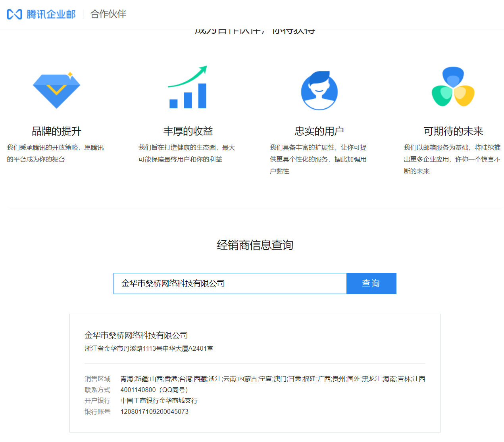
Task: Click the sales region list text
Action: 273,379
